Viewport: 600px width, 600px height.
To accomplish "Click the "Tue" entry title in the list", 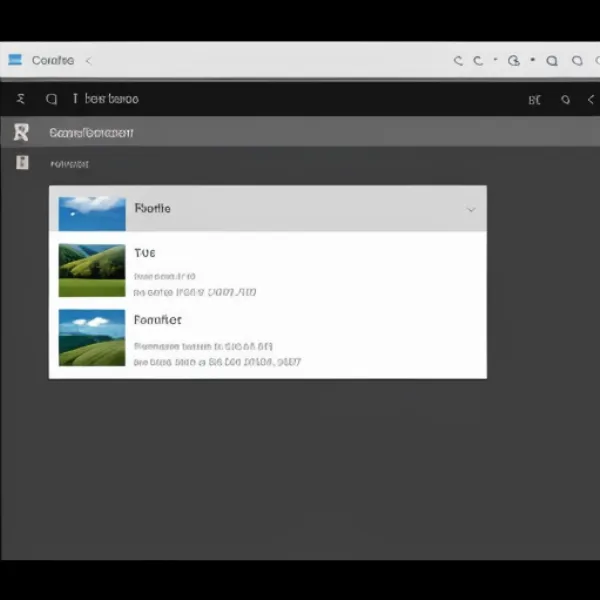I will pyautogui.click(x=145, y=253).
